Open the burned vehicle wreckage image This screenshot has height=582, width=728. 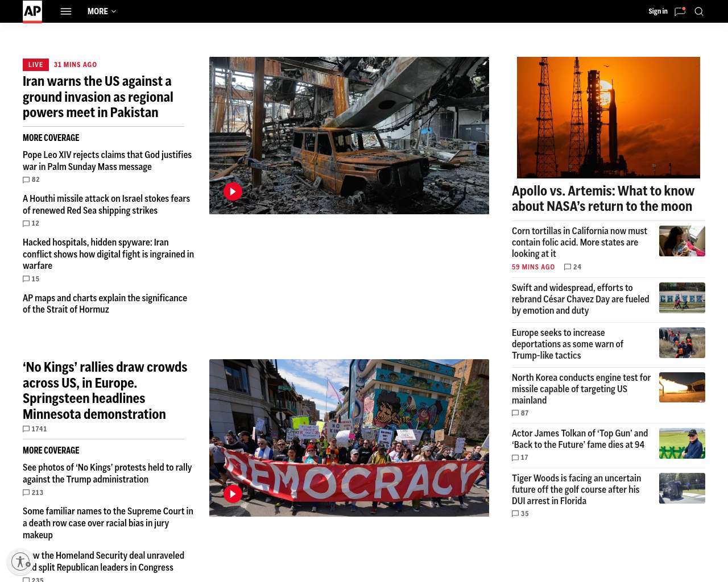pos(349,135)
